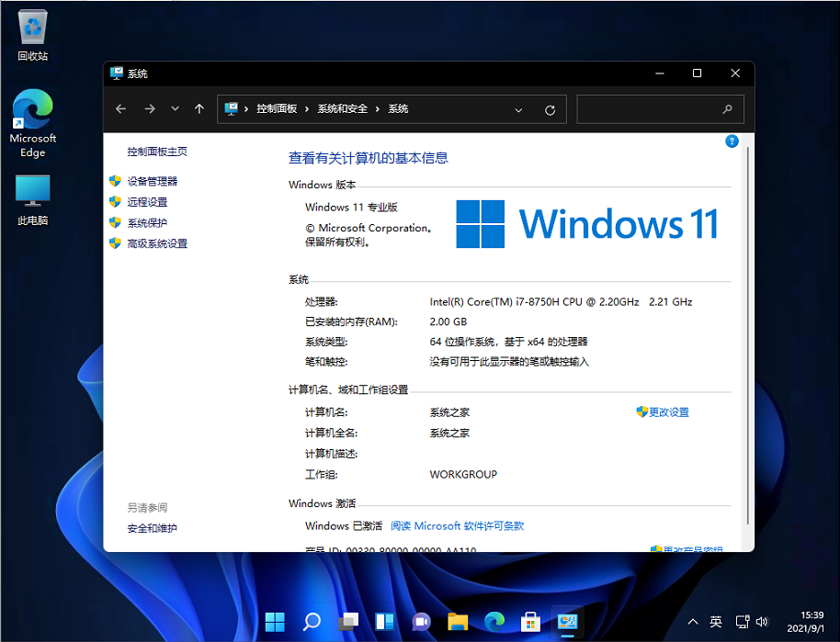Open the Widgets panel from the taskbar
The image size is (840, 642).
(x=384, y=622)
